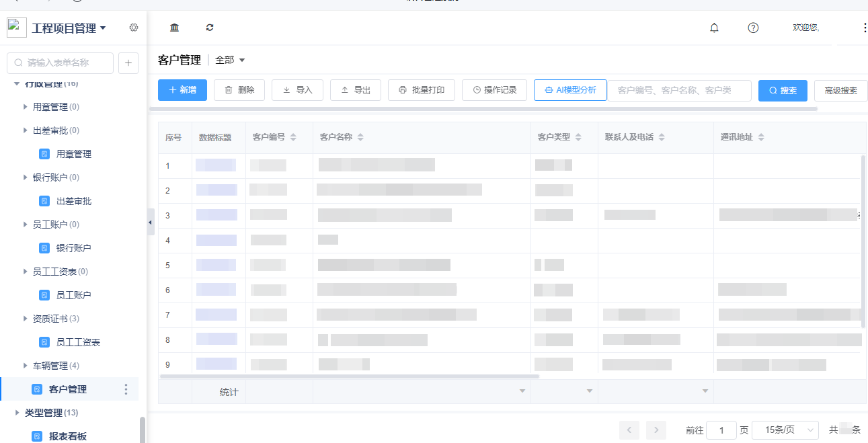Click the form icon before 客户管理 item
Viewport: 868px width, 443px height.
(37, 389)
